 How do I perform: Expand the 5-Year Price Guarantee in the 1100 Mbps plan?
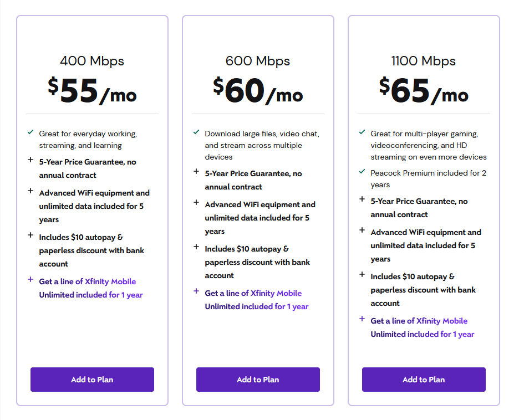coord(362,199)
